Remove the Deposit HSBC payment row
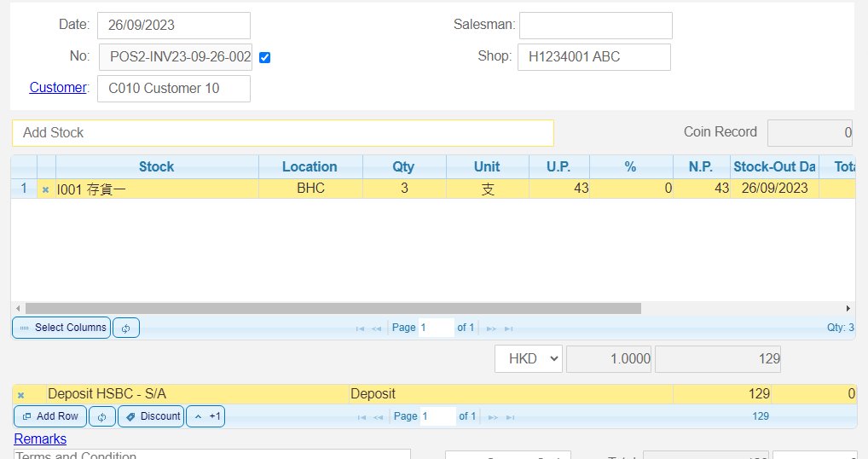The width and height of the screenshot is (868, 459). (x=21, y=395)
